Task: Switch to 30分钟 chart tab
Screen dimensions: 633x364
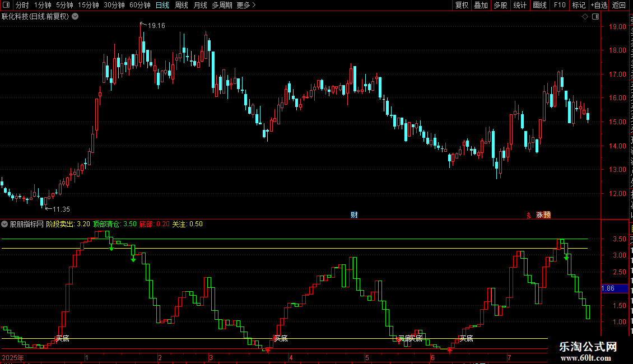Action: [114, 5]
